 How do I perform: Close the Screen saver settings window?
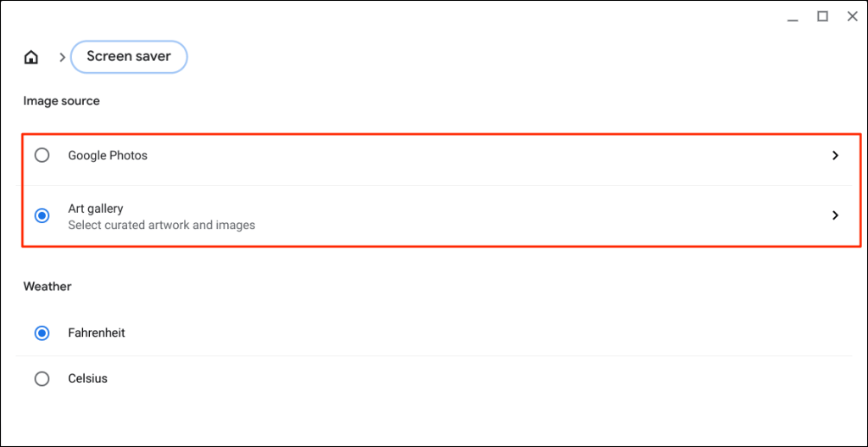(852, 16)
